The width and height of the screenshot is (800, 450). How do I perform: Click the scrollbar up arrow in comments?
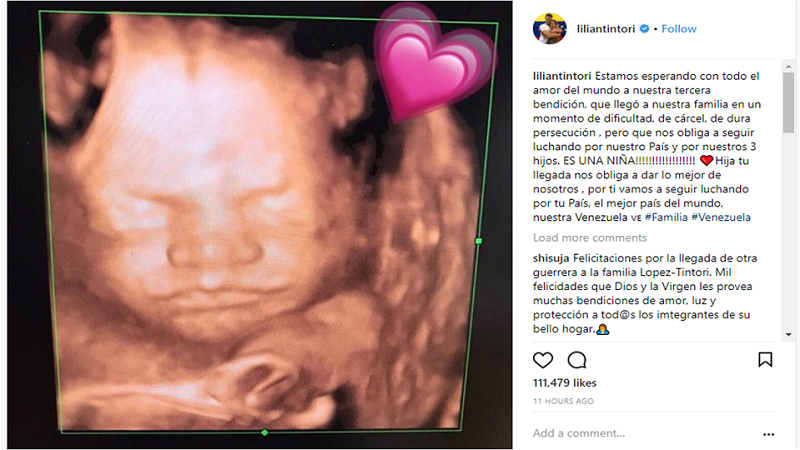point(788,66)
